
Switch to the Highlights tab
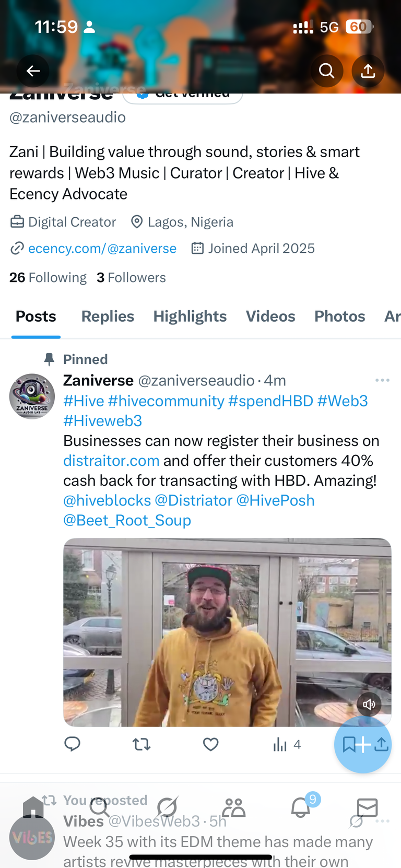(190, 316)
